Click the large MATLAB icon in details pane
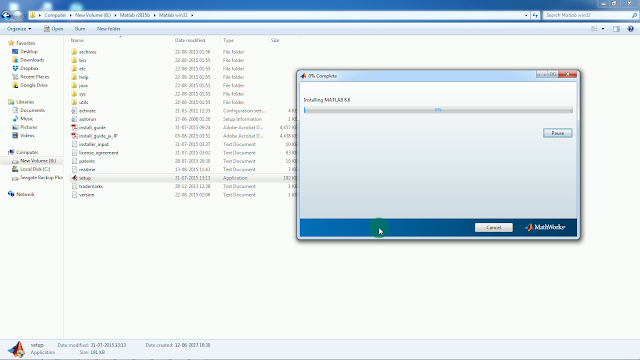This screenshot has width=640, height=360. tap(16, 349)
